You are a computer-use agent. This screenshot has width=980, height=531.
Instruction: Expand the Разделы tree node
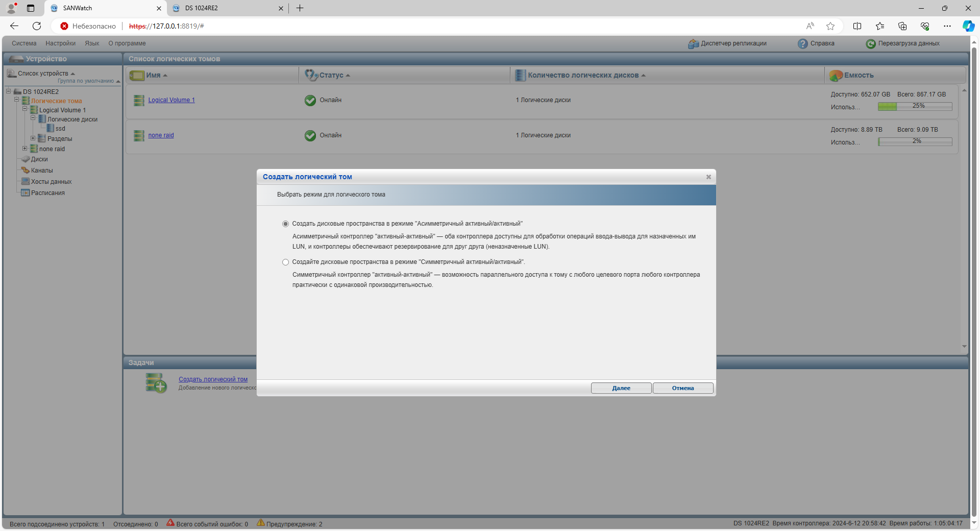pos(33,138)
